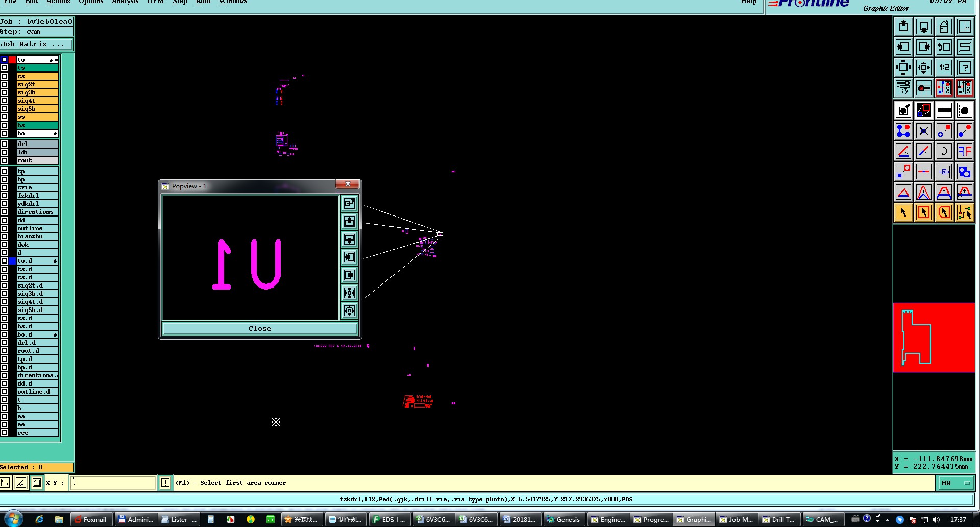The image size is (980, 527).
Task: Click the blue X delete feature icon
Action: [x=924, y=131]
